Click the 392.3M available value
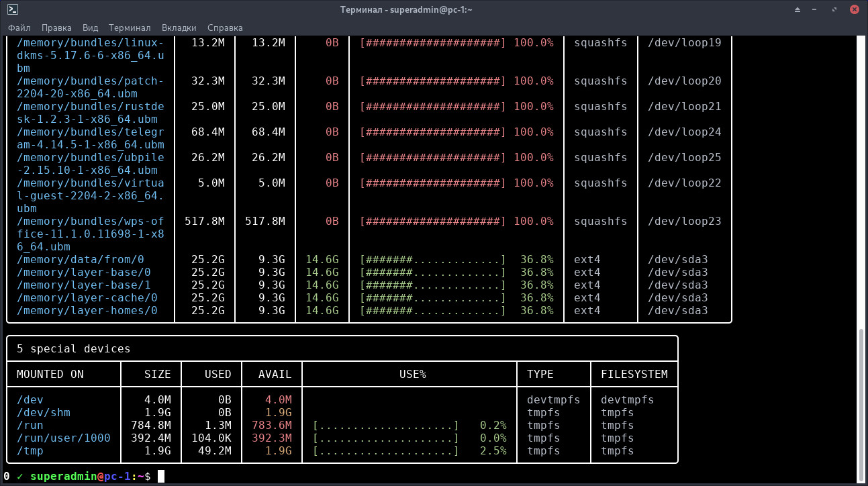Image resolution: width=868 pixels, height=486 pixels. (272, 438)
